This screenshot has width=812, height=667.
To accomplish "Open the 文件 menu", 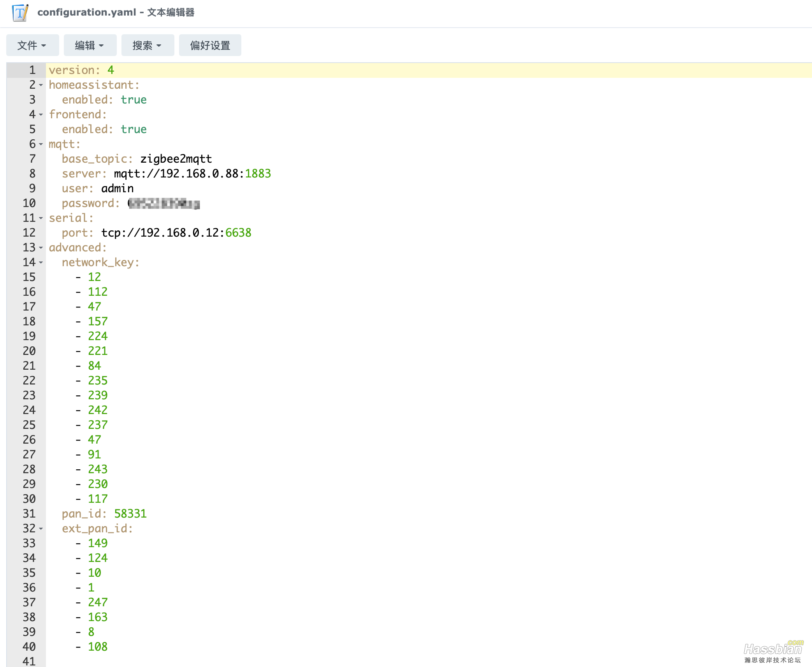I will click(x=32, y=46).
